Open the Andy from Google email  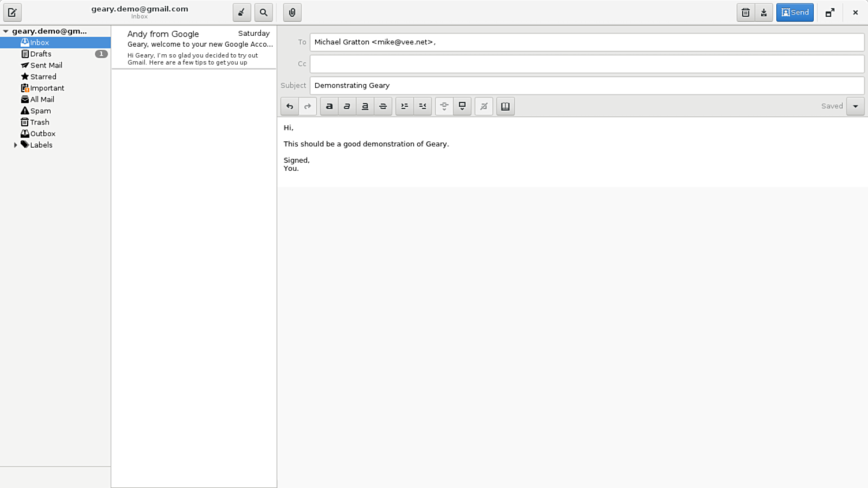pyautogui.click(x=194, y=47)
